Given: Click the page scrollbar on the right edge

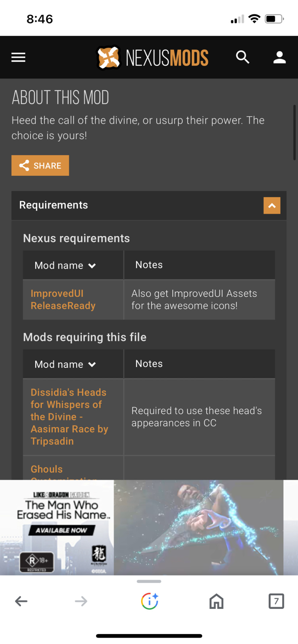Looking at the screenshot, I should [294, 133].
